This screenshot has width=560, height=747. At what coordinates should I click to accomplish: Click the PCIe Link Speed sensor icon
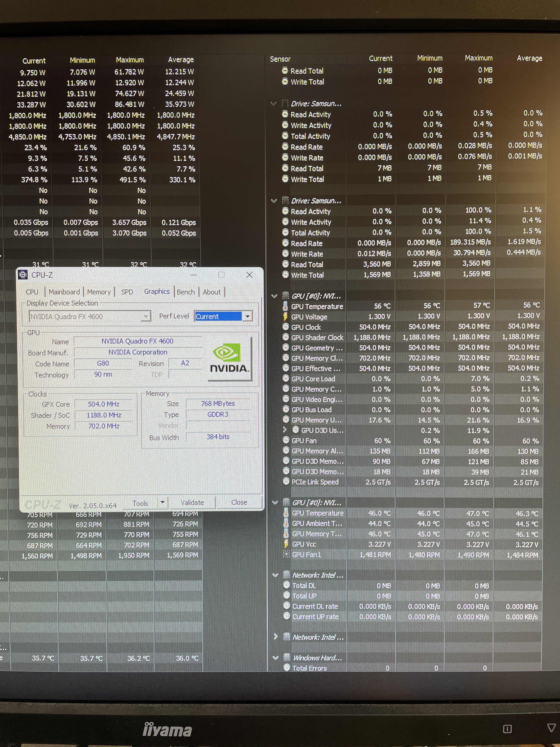(x=286, y=481)
